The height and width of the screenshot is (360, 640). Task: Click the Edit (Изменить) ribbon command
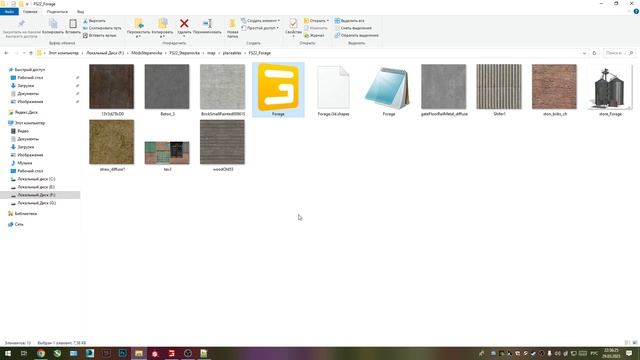[x=316, y=28]
